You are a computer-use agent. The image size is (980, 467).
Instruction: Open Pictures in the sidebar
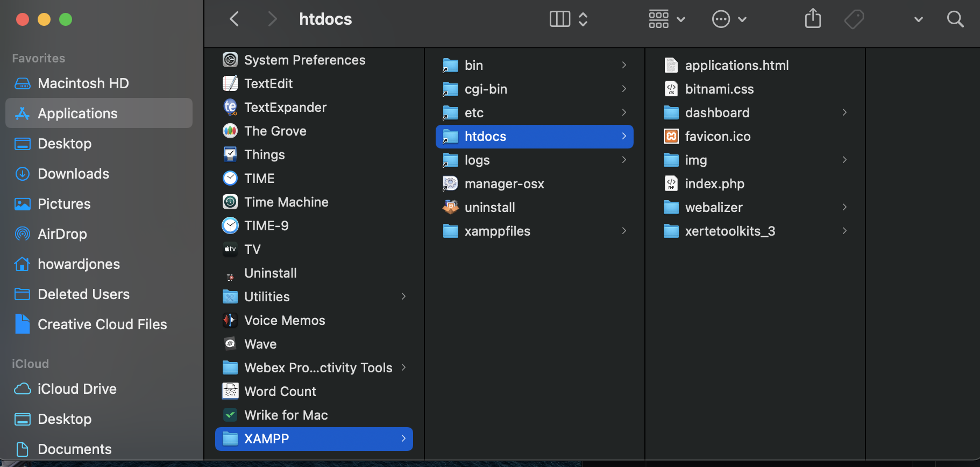coord(99,204)
